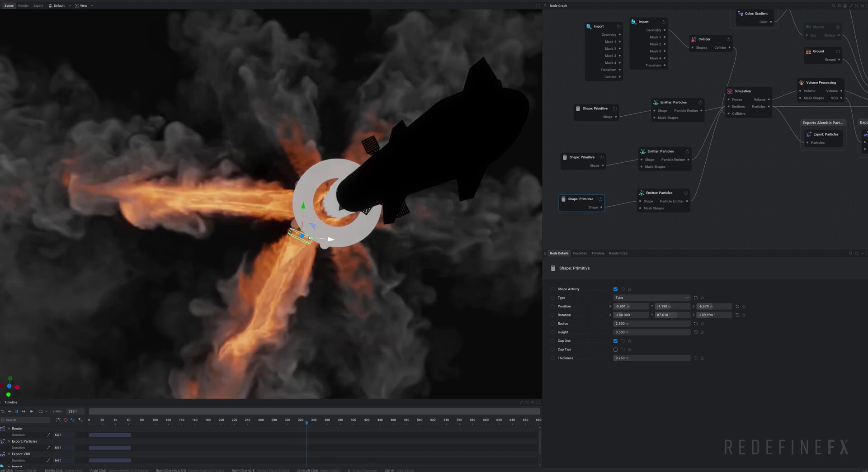868x472 pixels.
Task: Click the blue play-link icon in the timeline toolbar
Action: click(73, 420)
